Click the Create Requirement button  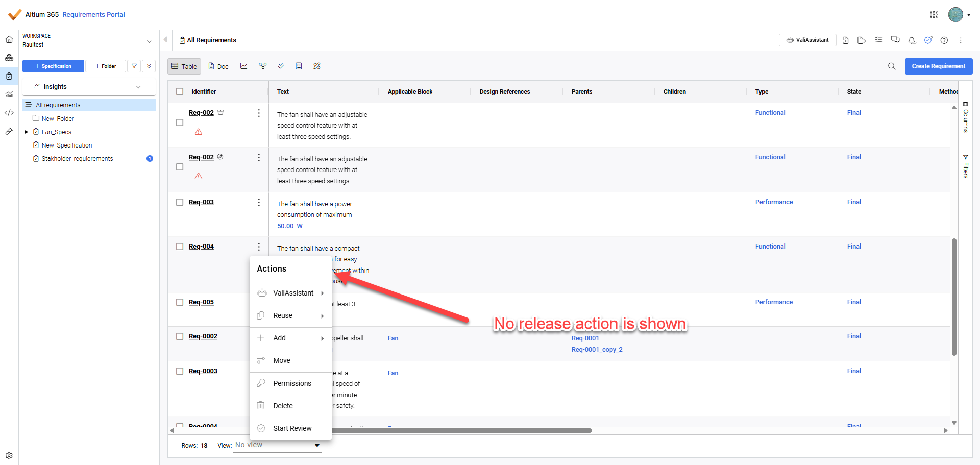pos(938,66)
